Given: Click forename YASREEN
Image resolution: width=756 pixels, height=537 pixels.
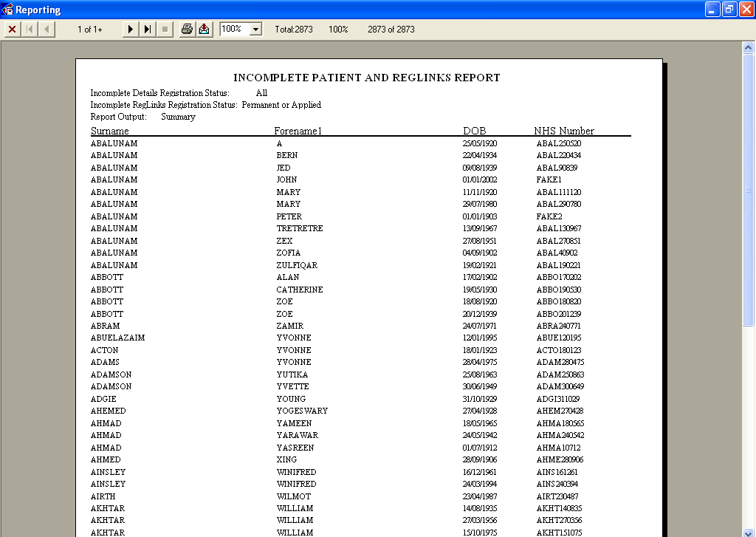Looking at the screenshot, I should (x=295, y=448).
